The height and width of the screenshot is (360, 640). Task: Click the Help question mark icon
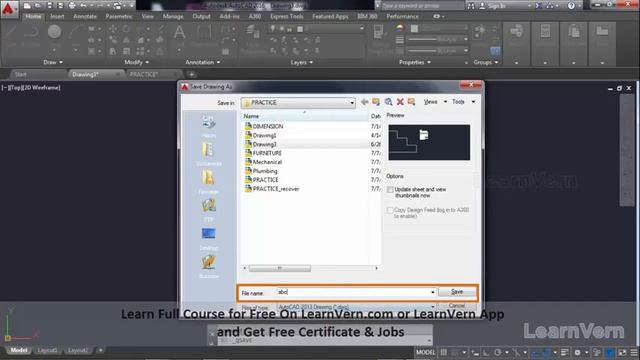tap(571, 6)
